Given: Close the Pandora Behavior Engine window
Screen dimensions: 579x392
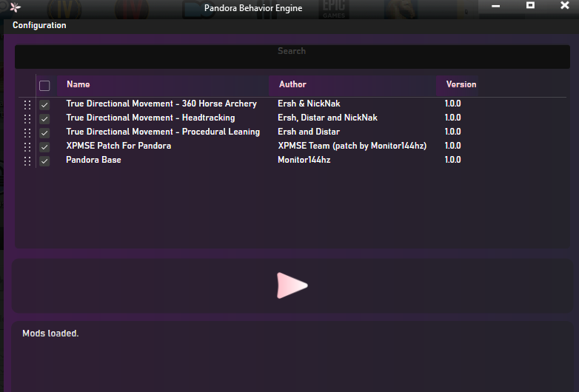Looking at the screenshot, I should pos(565,5).
